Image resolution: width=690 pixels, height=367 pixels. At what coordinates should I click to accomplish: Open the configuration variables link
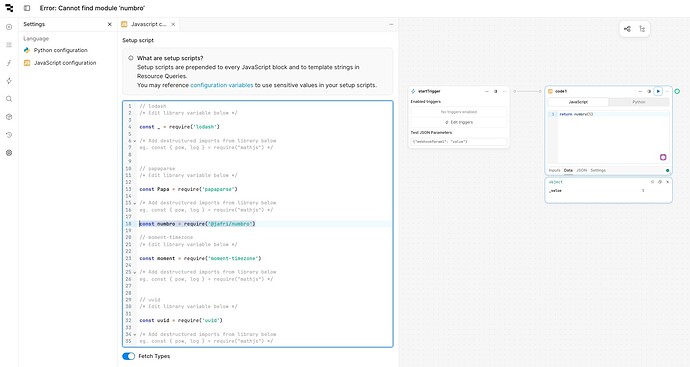click(221, 85)
